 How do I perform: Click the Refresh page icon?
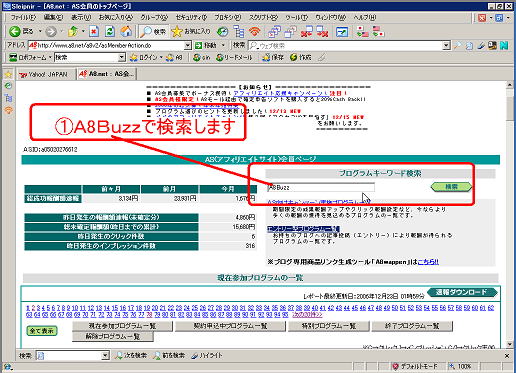[x=110, y=32]
